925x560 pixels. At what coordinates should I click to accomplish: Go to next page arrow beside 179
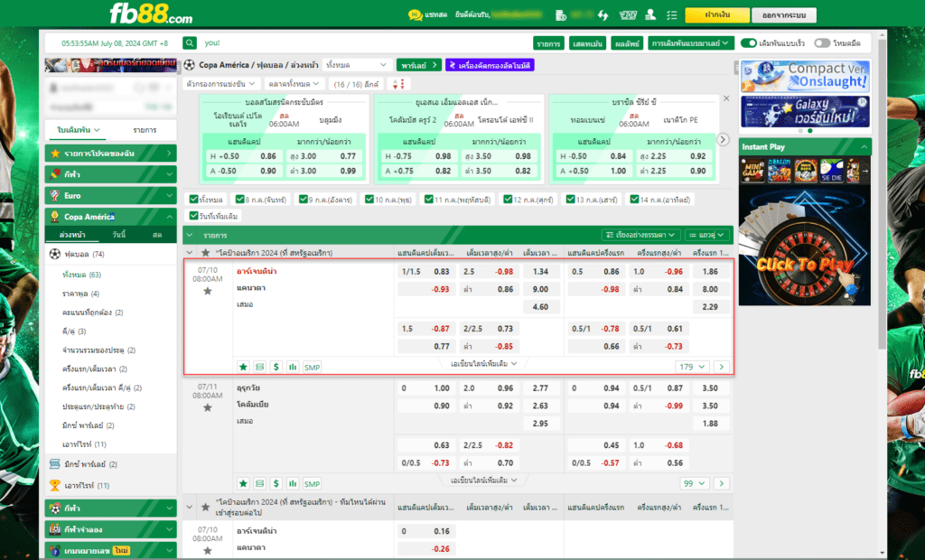point(722,367)
